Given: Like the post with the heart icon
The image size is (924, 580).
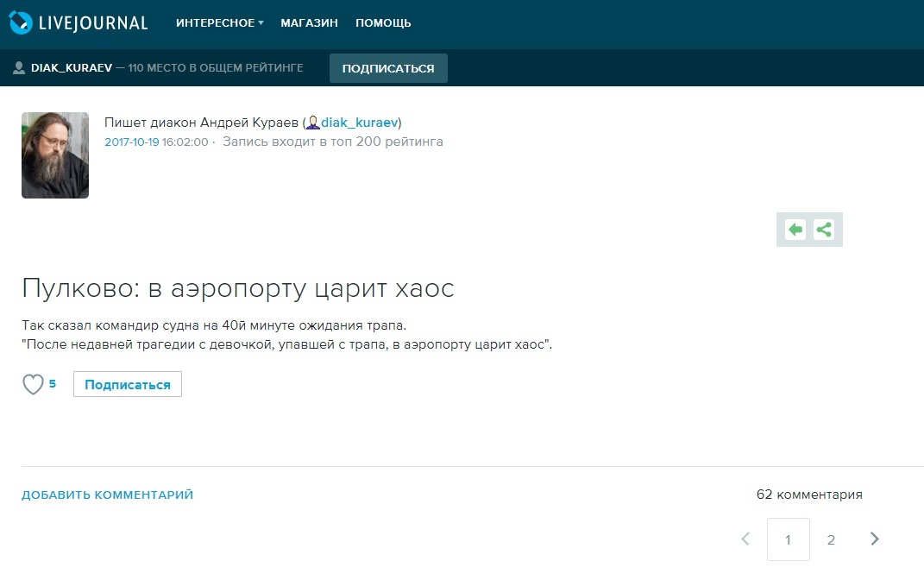Looking at the screenshot, I should [33, 384].
